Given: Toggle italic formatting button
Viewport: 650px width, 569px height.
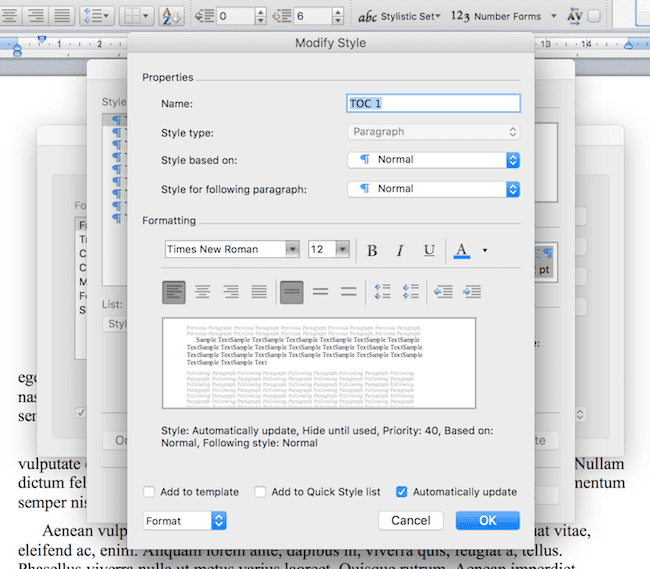Looking at the screenshot, I should (400, 250).
